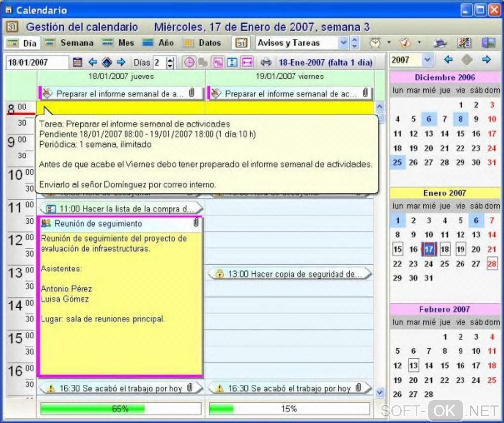This screenshot has height=423, width=504.
Task: Click the panel layout icon at far right
Action: pos(488,43)
